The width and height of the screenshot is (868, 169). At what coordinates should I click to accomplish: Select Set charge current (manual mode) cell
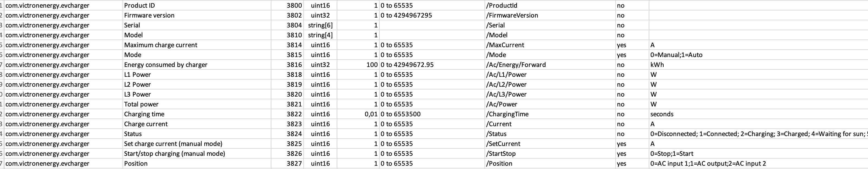tap(197, 144)
